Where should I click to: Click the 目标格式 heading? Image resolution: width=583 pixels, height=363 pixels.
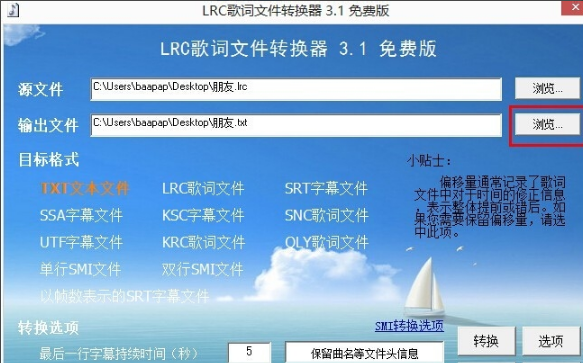point(49,160)
